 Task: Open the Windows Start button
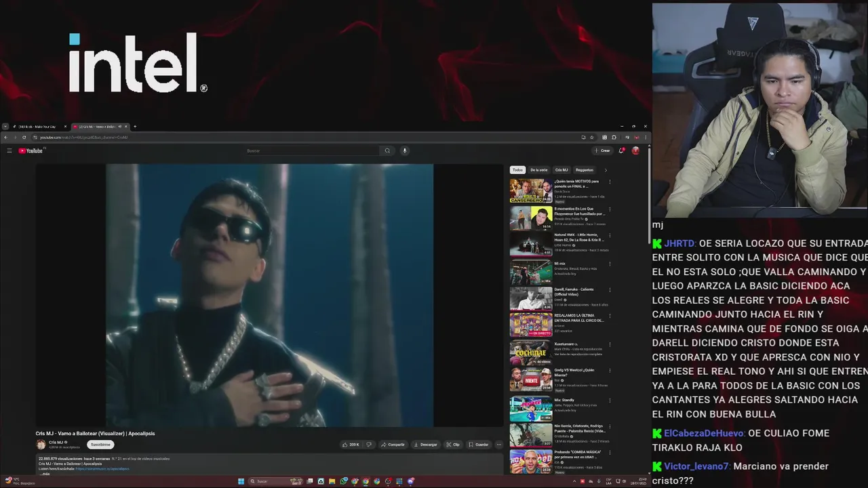pyautogui.click(x=241, y=481)
